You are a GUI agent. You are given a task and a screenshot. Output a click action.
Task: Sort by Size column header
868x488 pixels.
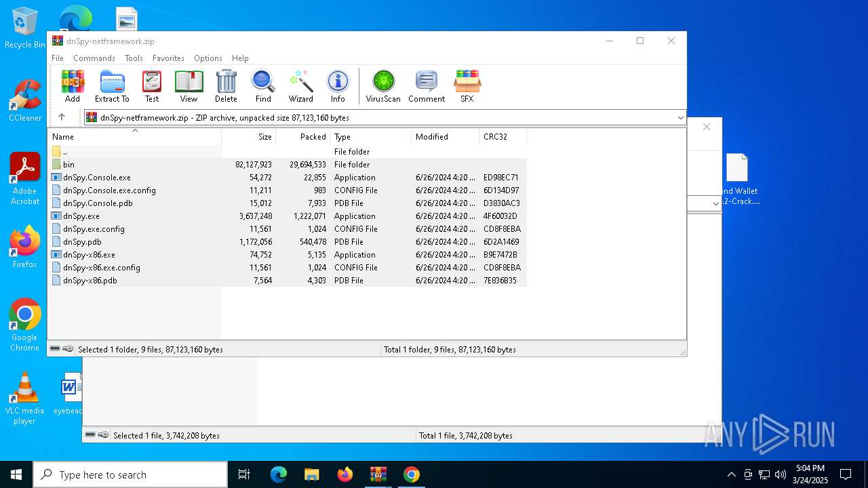(249, 136)
